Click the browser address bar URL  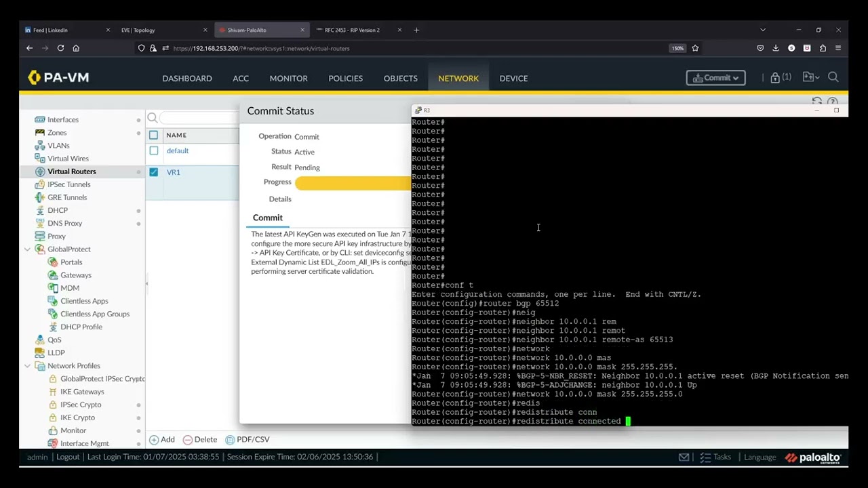(261, 48)
